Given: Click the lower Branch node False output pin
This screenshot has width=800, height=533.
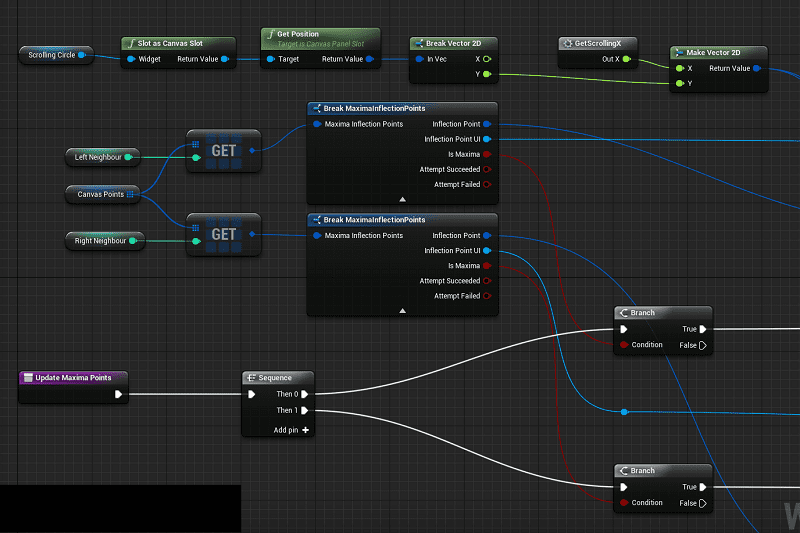Looking at the screenshot, I should coord(703,503).
